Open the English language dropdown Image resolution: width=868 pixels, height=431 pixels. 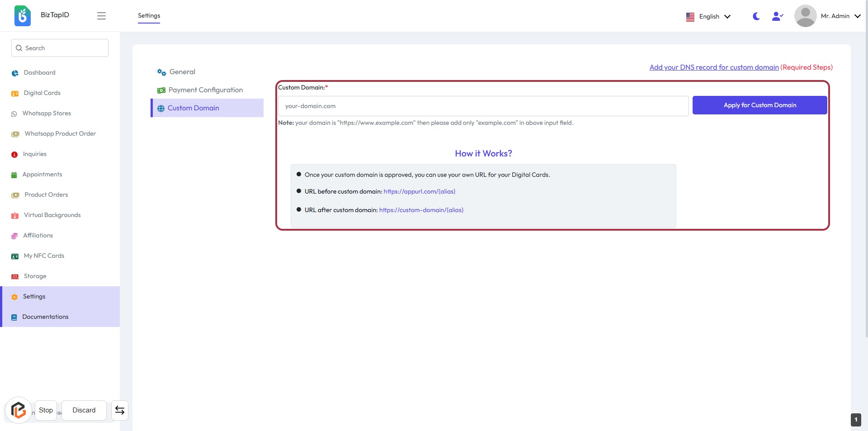(x=708, y=17)
